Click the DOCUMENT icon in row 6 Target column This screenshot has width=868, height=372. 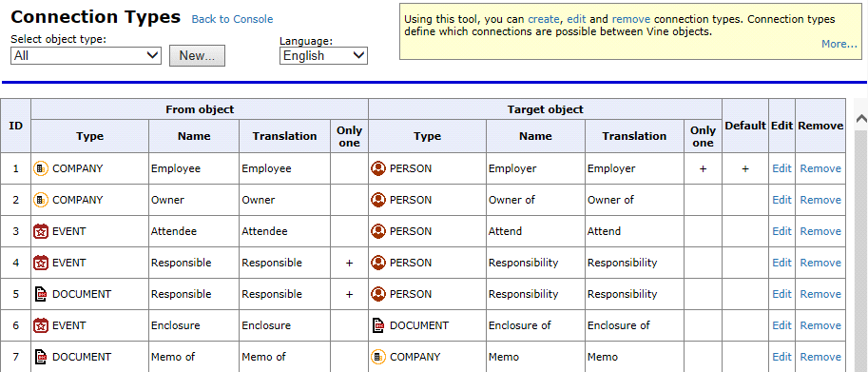pos(378,325)
